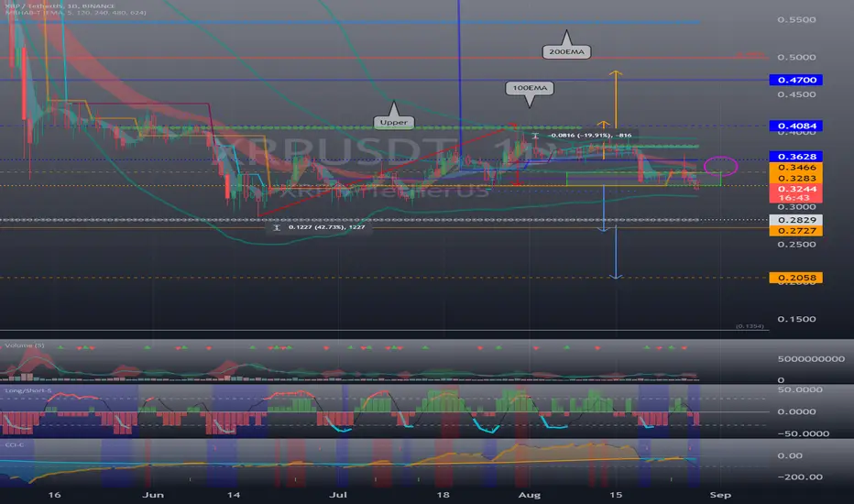The width and height of the screenshot is (854, 504).
Task: Select the Upper callout label
Action: pyautogui.click(x=393, y=122)
